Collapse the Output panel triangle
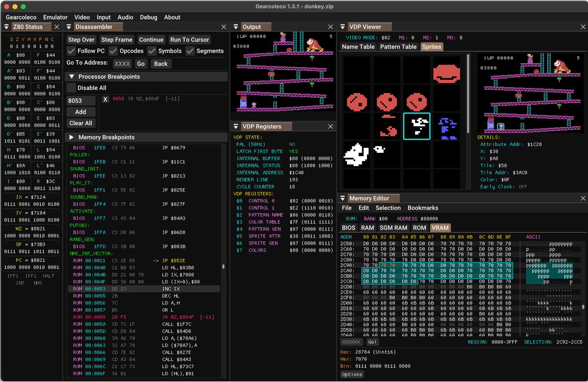The image size is (588, 382). (236, 27)
